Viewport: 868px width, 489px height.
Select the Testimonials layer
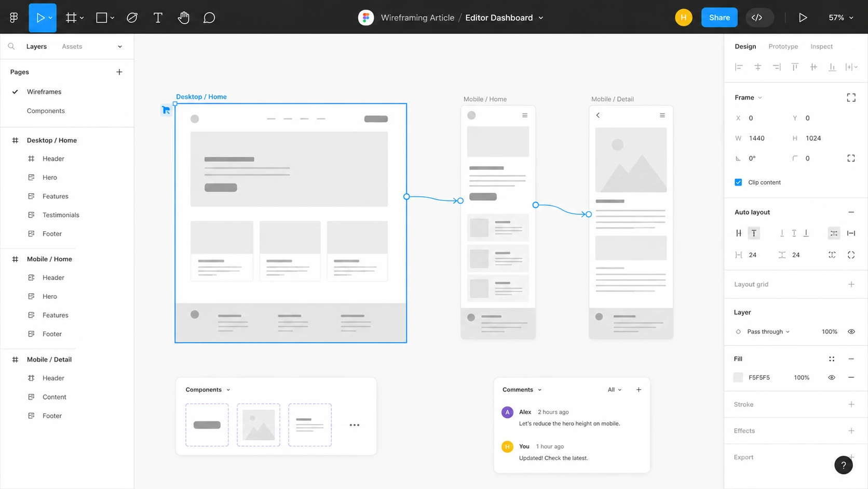pyautogui.click(x=61, y=215)
